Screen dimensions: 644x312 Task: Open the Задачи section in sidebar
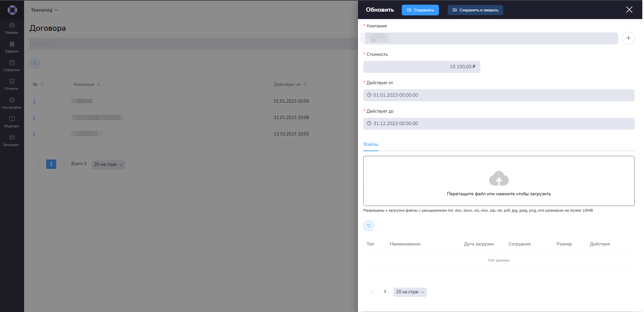12,47
